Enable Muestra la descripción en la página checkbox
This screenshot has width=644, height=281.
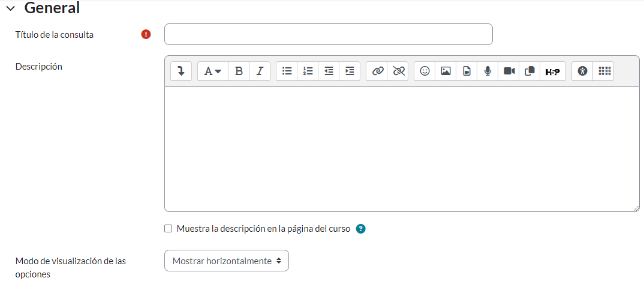pyautogui.click(x=168, y=229)
